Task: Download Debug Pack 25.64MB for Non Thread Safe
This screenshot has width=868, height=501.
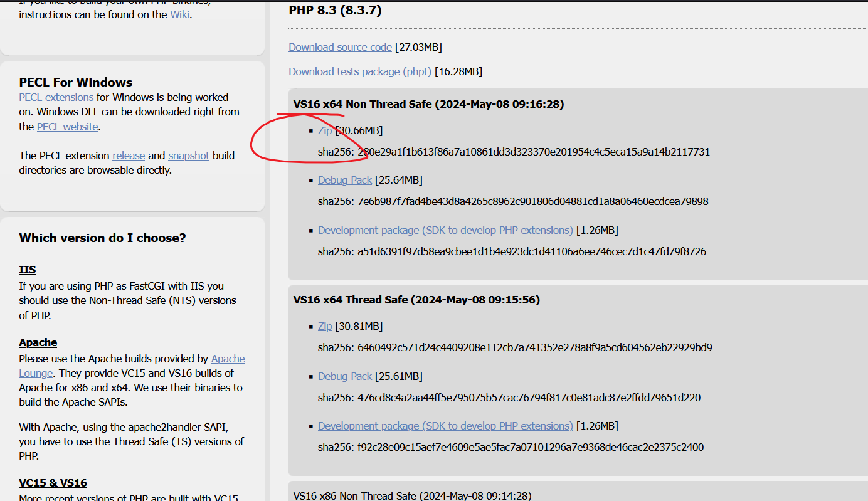Action: pyautogui.click(x=345, y=180)
